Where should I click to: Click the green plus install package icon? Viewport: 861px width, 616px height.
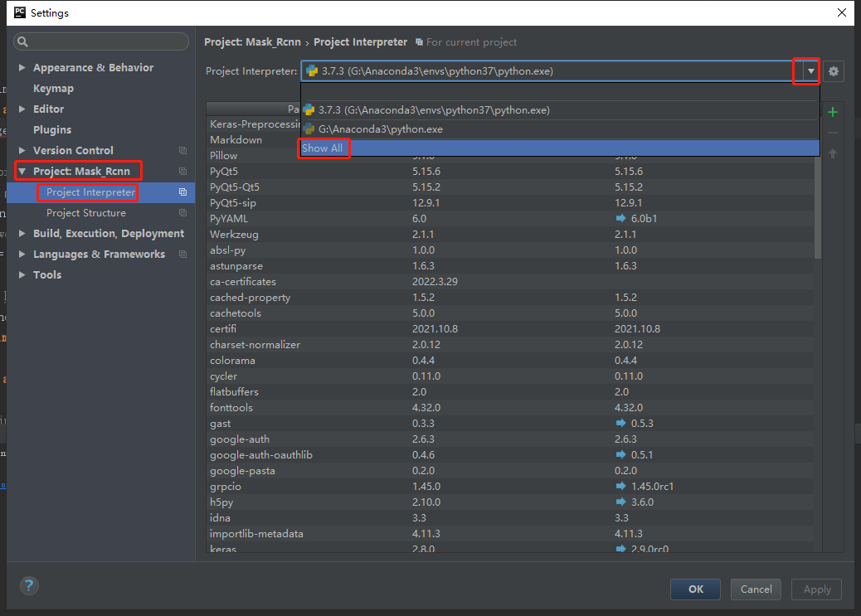(833, 112)
